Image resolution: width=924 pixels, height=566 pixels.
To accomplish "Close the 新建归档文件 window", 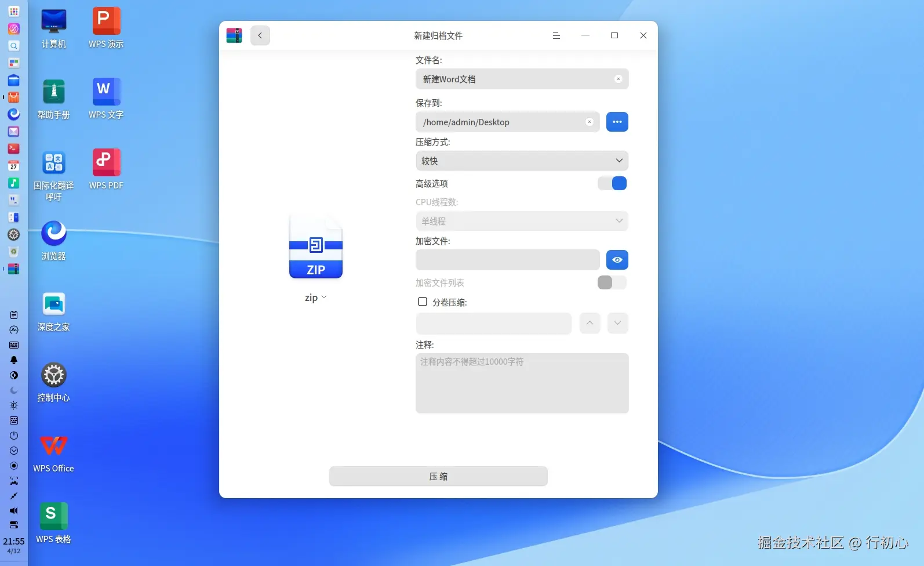I will click(643, 35).
